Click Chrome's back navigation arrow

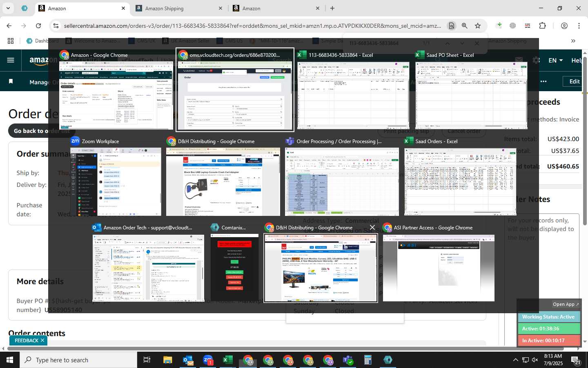point(9,25)
